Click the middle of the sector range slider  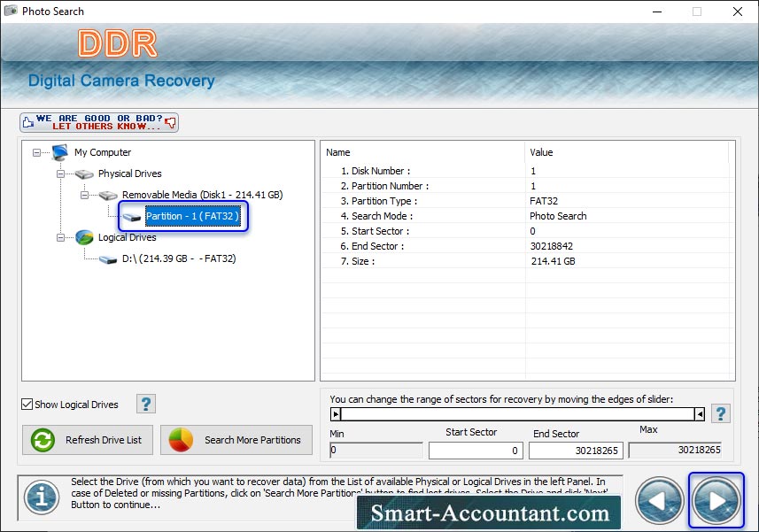(517, 414)
